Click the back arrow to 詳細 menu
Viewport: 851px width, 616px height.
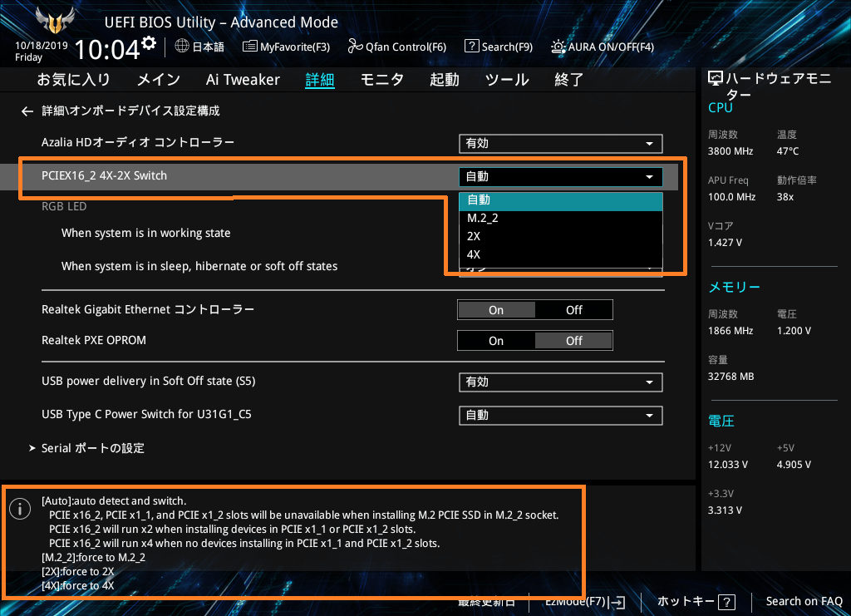click(x=27, y=111)
